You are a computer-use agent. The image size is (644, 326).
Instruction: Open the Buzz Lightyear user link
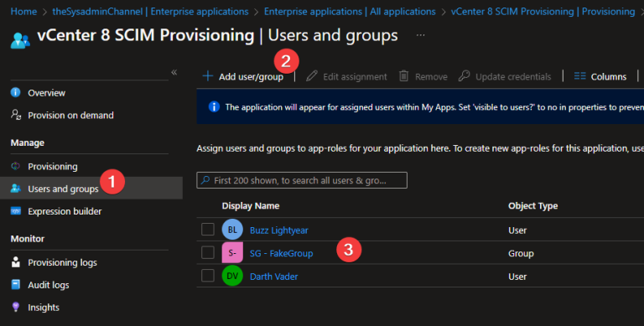279,230
